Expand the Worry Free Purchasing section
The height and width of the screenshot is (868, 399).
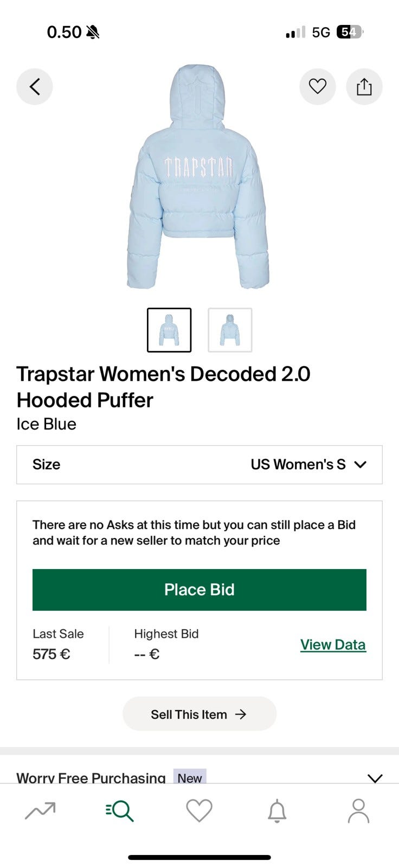(x=375, y=778)
